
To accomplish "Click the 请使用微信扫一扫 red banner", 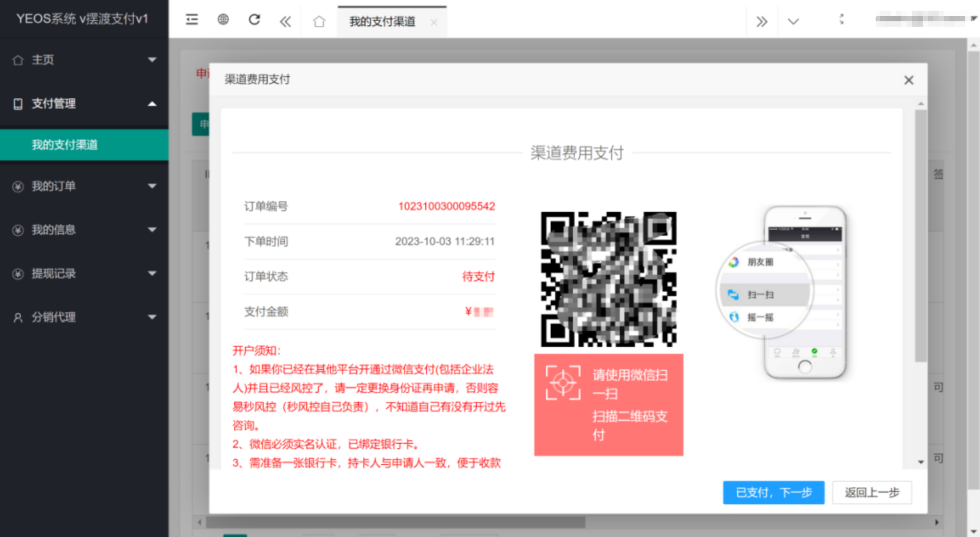I will [608, 405].
